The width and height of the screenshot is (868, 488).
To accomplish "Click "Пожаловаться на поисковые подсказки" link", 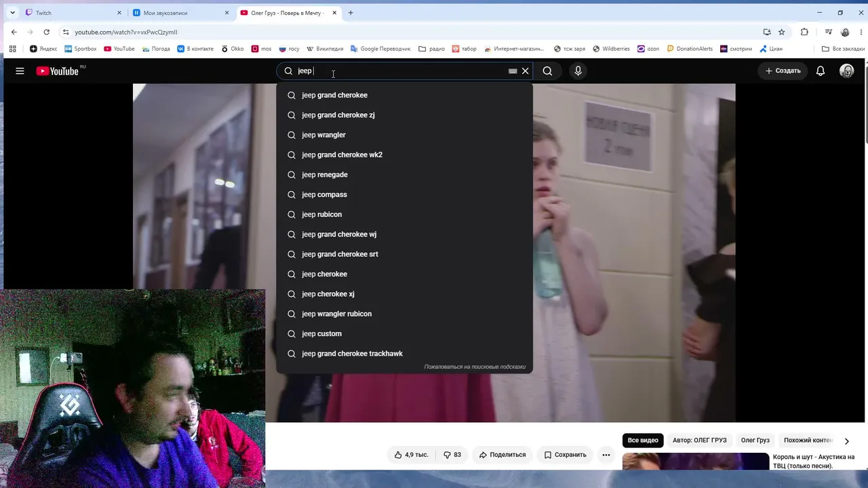I will point(475,367).
